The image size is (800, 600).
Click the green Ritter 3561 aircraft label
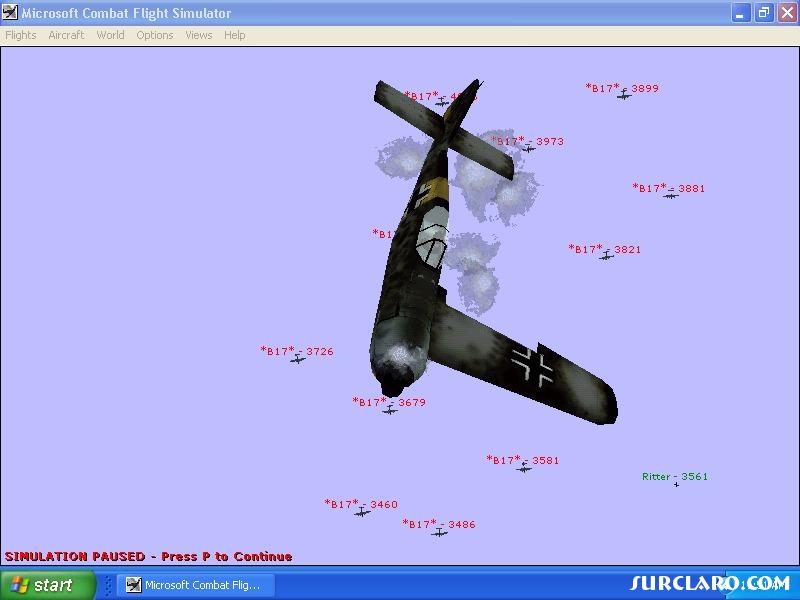click(674, 477)
